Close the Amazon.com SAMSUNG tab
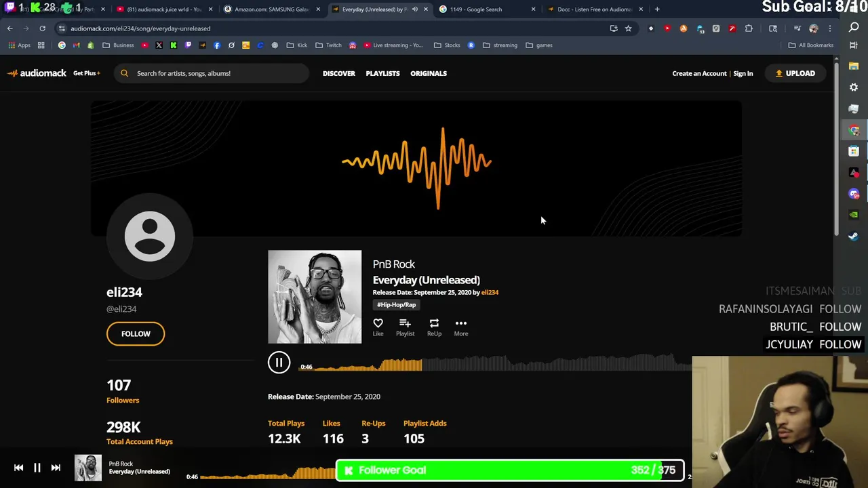Viewport: 868px width, 488px height. [x=318, y=9]
